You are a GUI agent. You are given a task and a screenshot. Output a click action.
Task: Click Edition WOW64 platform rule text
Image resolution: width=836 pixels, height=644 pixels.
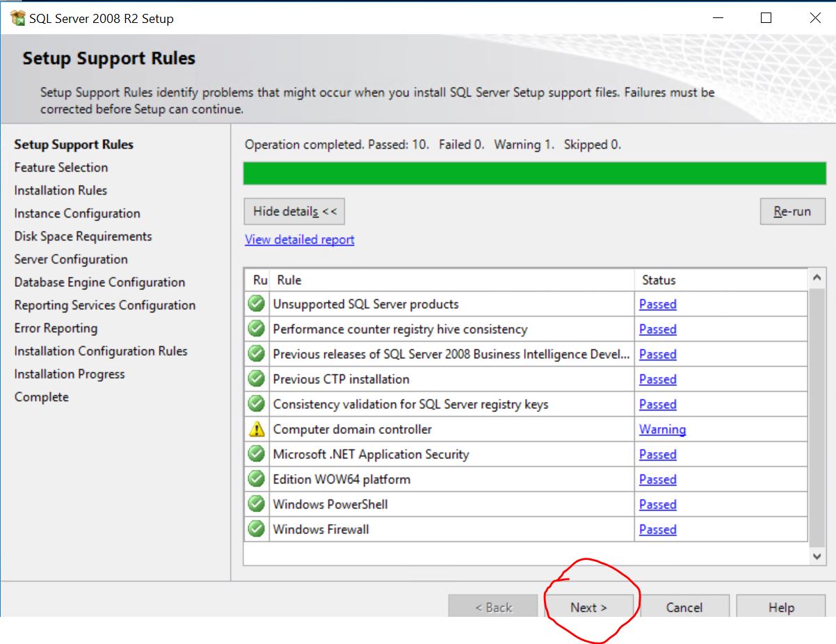[x=341, y=479]
